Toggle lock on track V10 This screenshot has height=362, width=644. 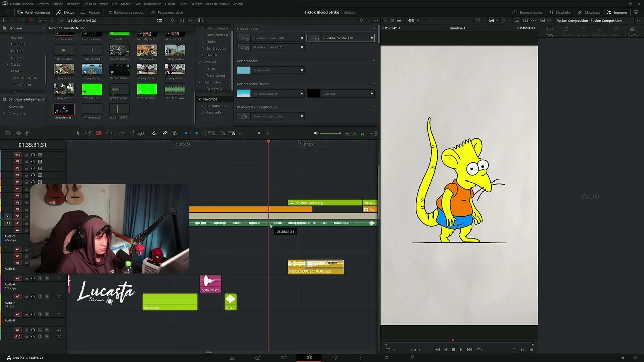pyautogui.click(x=26, y=155)
